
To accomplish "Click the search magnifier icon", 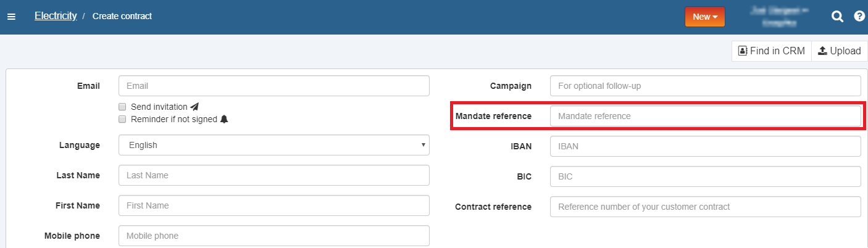I will 837,17.
